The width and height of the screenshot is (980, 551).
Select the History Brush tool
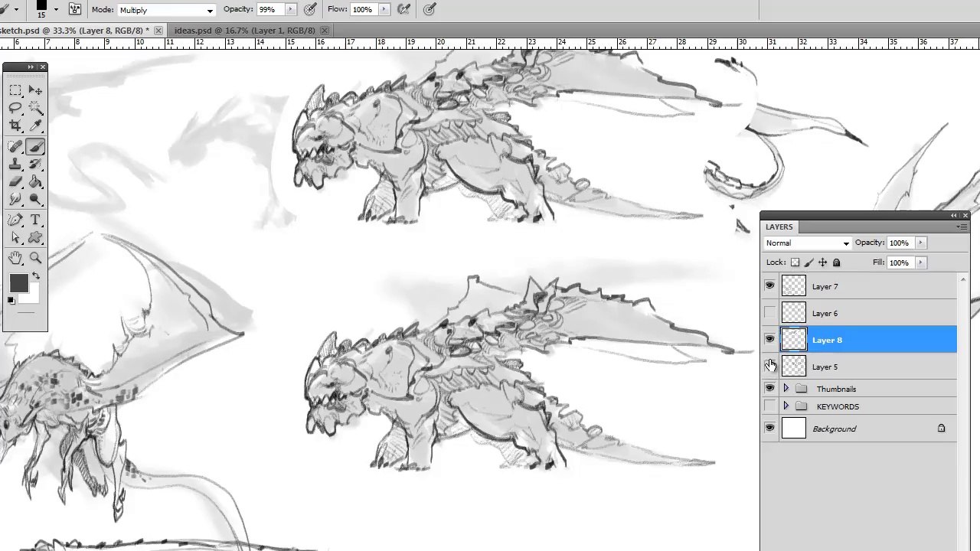[x=35, y=165]
